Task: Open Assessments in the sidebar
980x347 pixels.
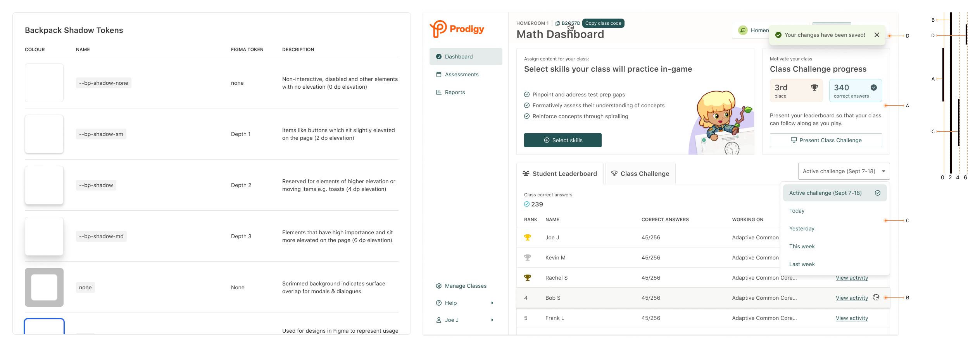Action: click(x=461, y=74)
